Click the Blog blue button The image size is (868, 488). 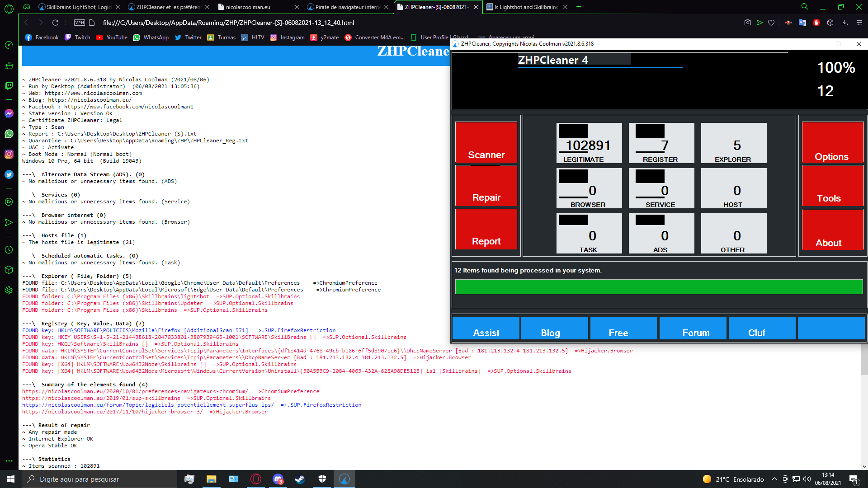[555, 328]
